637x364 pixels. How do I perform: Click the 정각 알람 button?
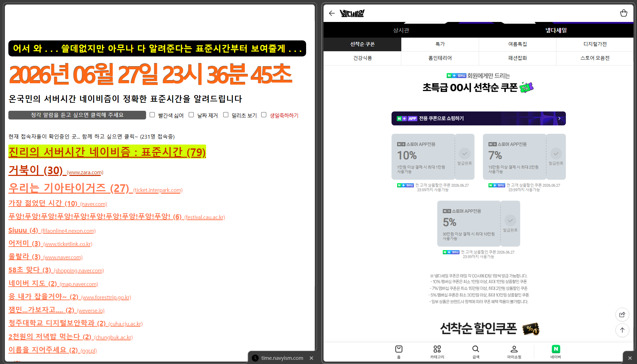coord(77,115)
